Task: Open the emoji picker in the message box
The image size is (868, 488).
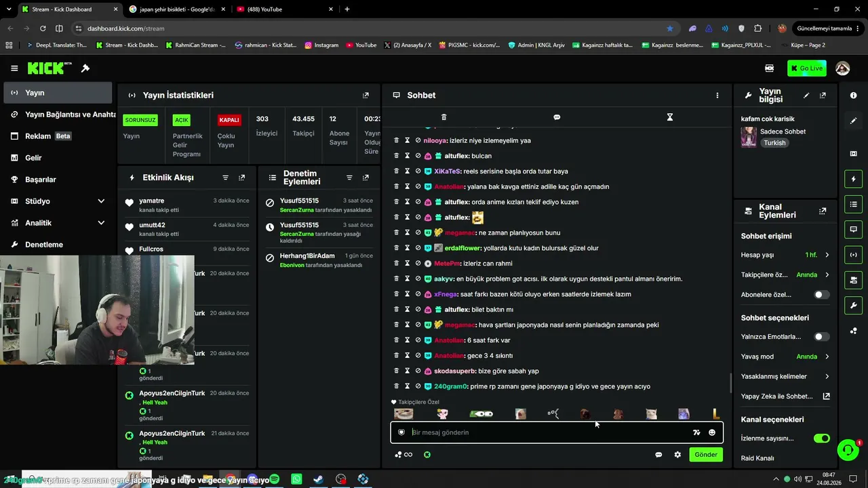Action: (x=712, y=432)
